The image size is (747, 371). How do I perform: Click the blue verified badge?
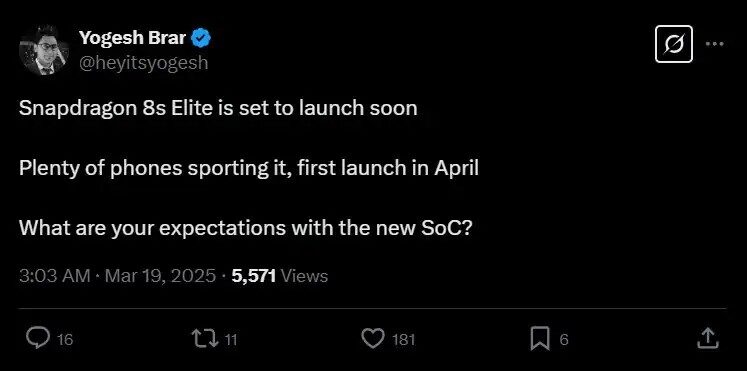click(201, 38)
